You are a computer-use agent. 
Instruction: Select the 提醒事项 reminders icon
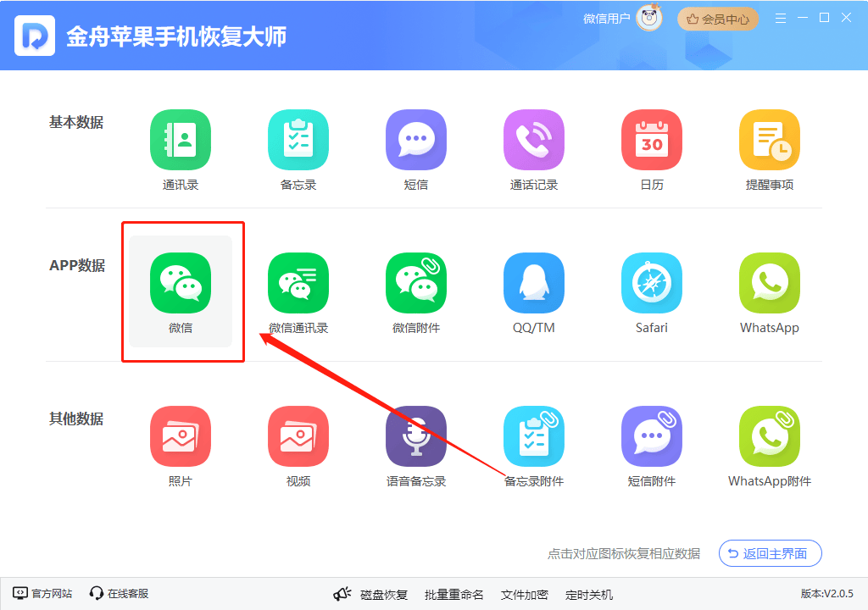(x=770, y=139)
